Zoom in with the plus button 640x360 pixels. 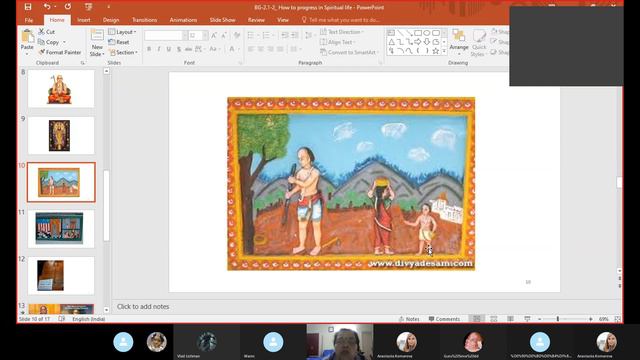click(591, 319)
